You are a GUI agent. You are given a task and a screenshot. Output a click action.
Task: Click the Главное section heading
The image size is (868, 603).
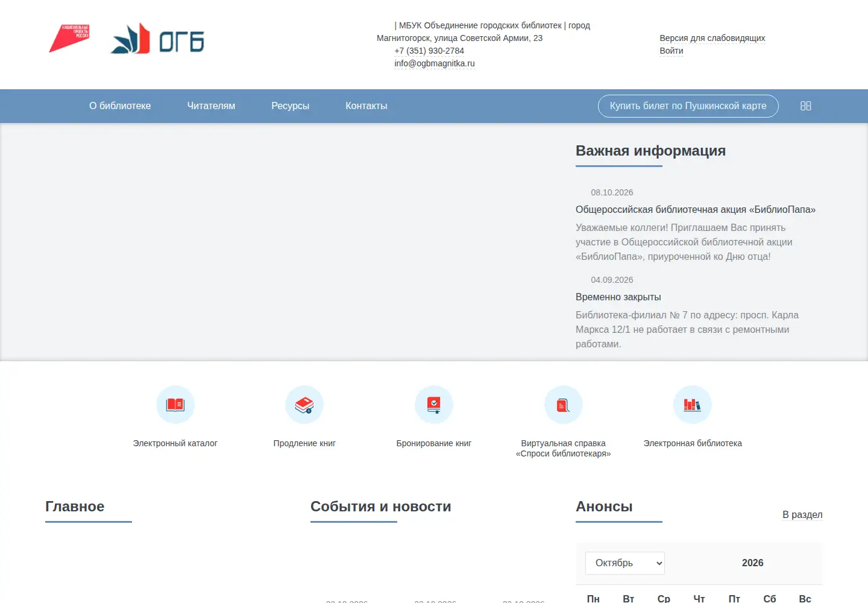[x=75, y=507]
